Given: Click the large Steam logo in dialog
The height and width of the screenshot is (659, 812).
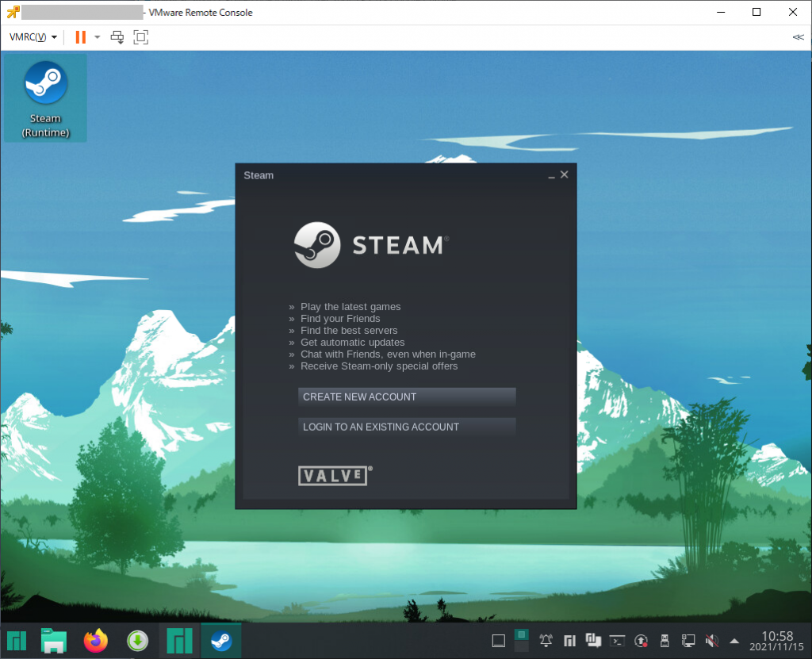Looking at the screenshot, I should tap(371, 245).
